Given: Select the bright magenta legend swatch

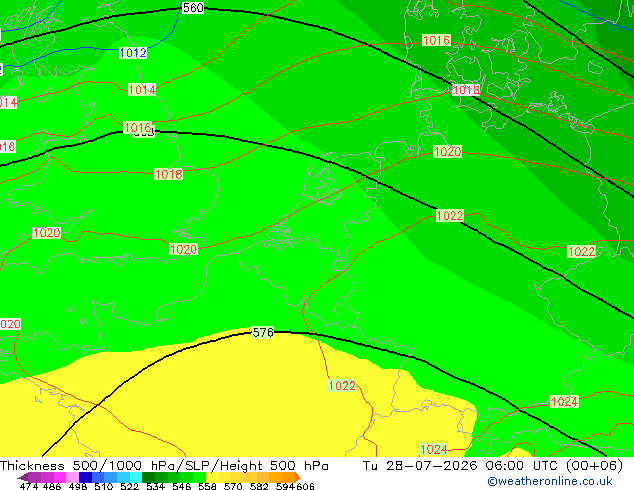Looking at the screenshot, I should [60, 477].
